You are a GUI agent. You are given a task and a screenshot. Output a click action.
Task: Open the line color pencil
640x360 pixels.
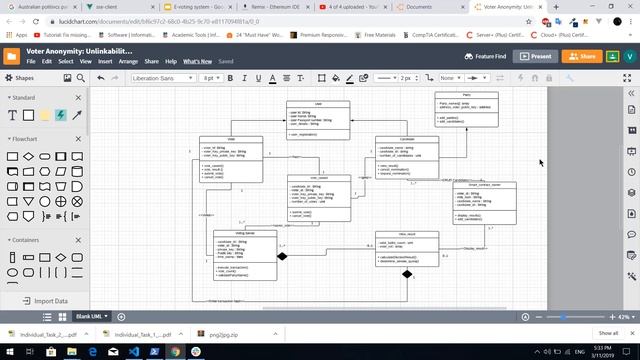(x=349, y=78)
